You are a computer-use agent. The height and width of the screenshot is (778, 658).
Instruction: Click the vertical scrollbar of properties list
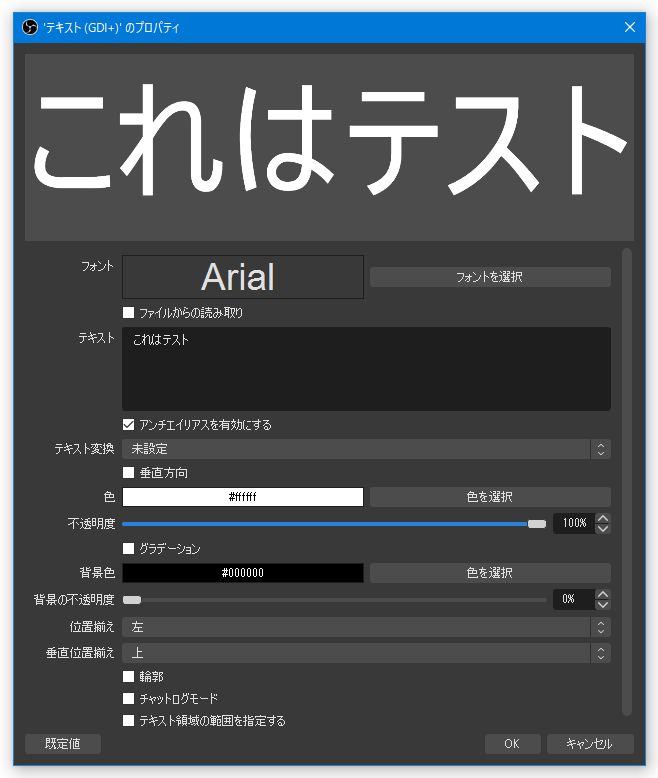pyautogui.click(x=627, y=482)
